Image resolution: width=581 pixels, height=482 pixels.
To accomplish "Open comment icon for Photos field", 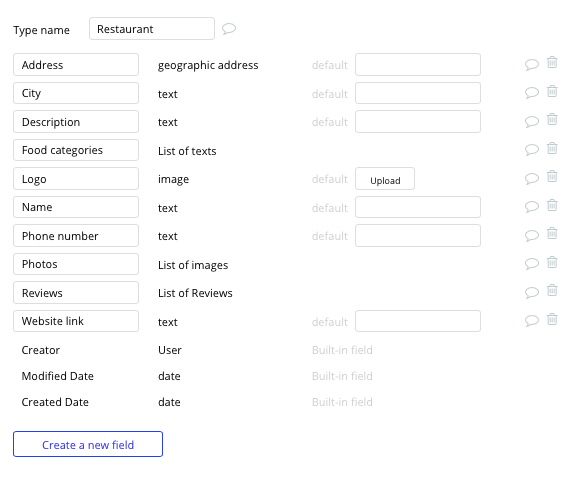I will click(x=532, y=264).
